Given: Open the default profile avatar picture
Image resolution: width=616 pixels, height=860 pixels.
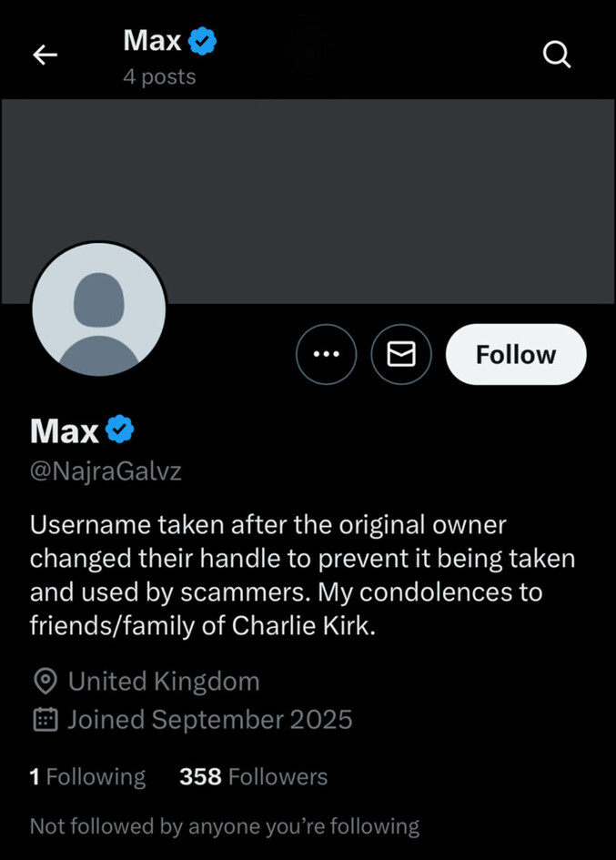Looking at the screenshot, I should (99, 309).
